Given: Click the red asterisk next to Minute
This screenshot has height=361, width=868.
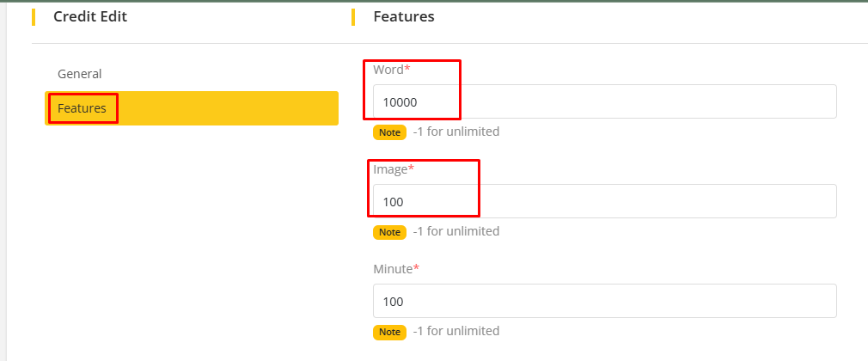Looking at the screenshot, I should 417,268.
